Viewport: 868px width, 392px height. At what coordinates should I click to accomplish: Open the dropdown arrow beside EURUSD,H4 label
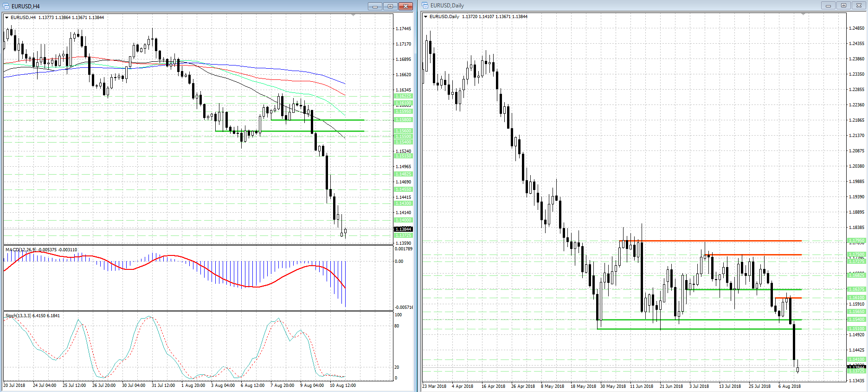pyautogui.click(x=7, y=18)
